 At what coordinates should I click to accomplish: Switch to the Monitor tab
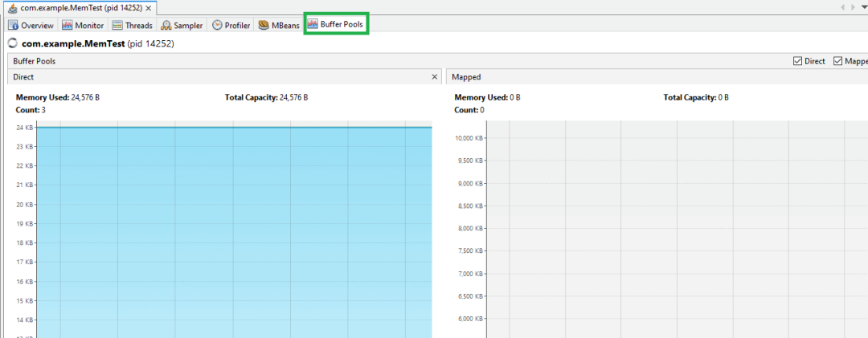[83, 26]
